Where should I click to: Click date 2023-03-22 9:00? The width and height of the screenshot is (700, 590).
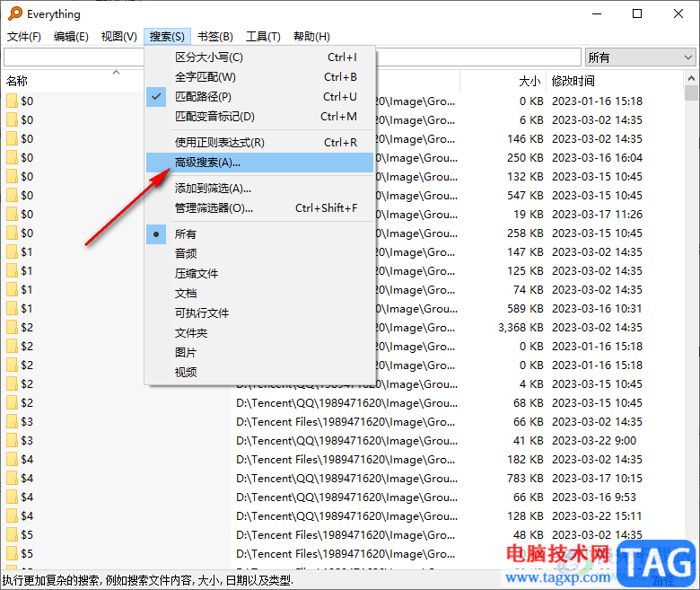pos(594,440)
